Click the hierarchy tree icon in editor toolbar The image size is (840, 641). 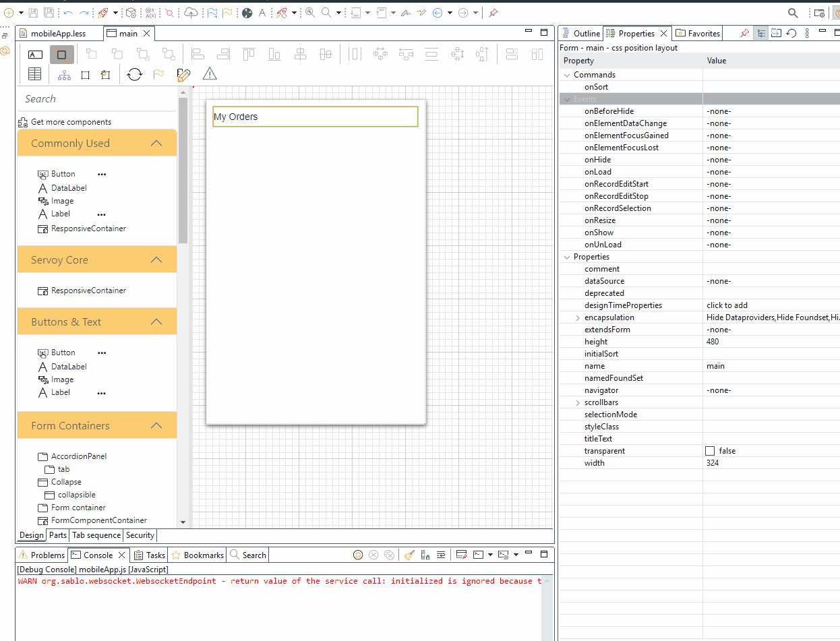(64, 74)
